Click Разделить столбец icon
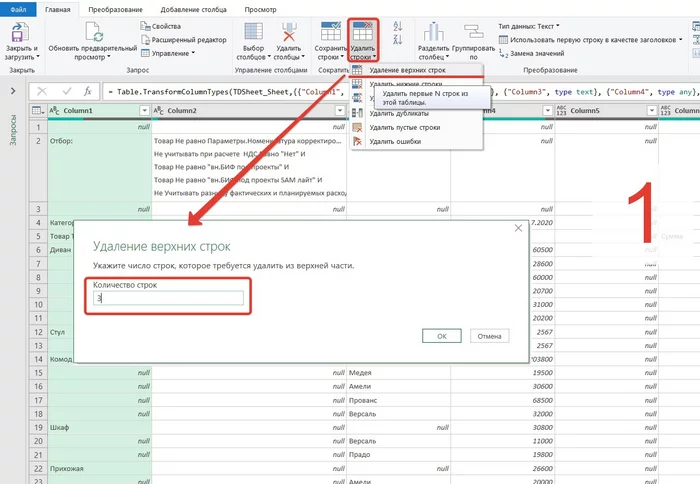The width and height of the screenshot is (700, 484). 433,32
